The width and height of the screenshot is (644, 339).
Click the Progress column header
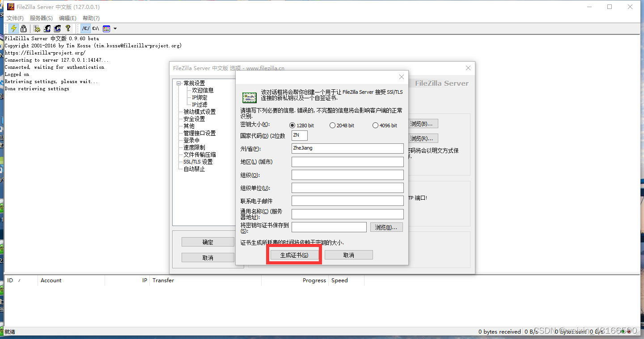point(295,280)
